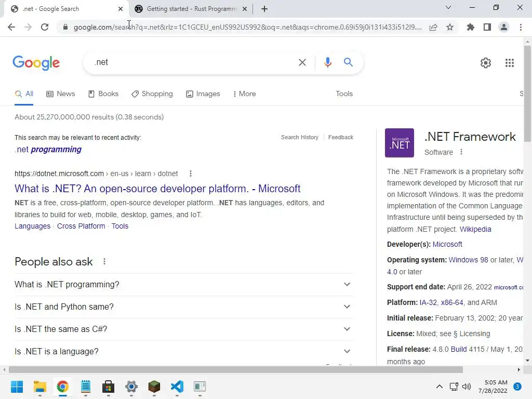The height and width of the screenshot is (399, 532).
Task: Open Google quick settings gear
Action: (486, 63)
